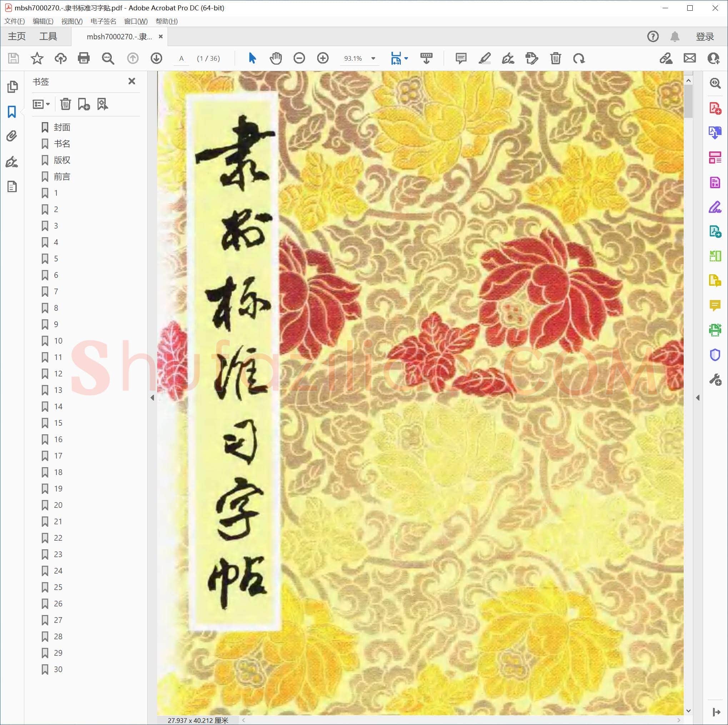Toggle the Bookmarks panel icon
Image resolution: width=728 pixels, height=725 pixels.
(x=12, y=111)
